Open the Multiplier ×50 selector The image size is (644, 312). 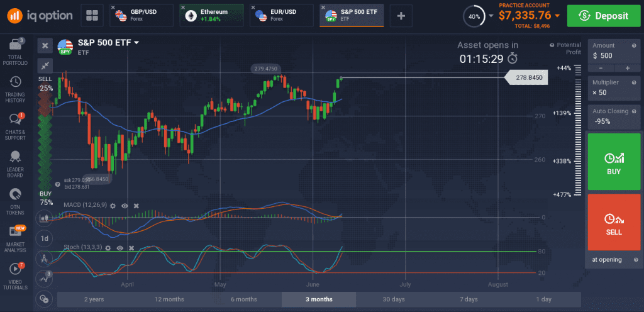click(614, 88)
